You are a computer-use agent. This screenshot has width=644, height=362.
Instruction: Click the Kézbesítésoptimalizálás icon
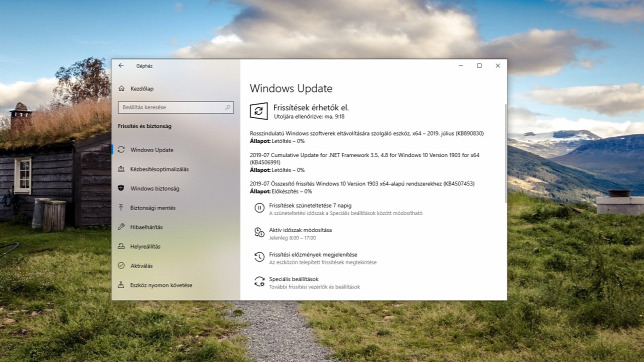[x=121, y=169]
